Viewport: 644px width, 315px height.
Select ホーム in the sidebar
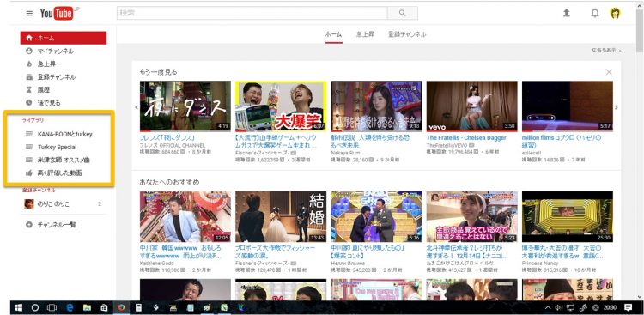pos(64,38)
